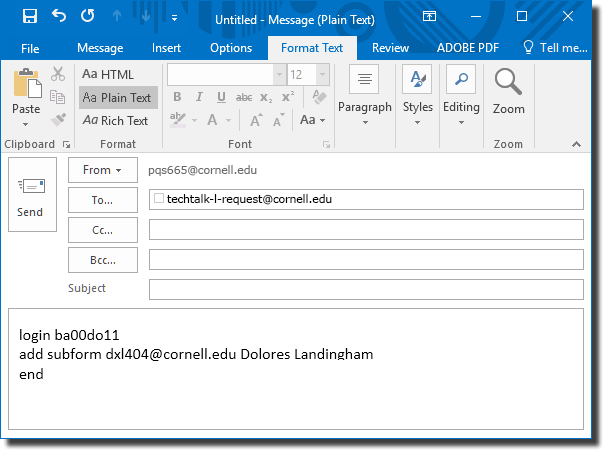Open the Paragraph group menu
Viewport: 612px width, 459px height.
[365, 96]
